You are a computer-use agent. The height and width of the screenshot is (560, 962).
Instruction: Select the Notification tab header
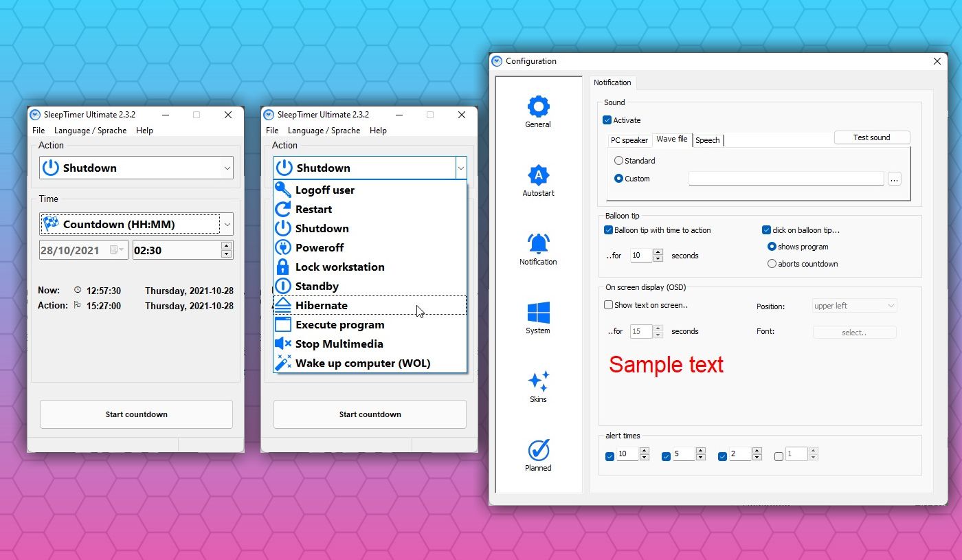click(612, 82)
